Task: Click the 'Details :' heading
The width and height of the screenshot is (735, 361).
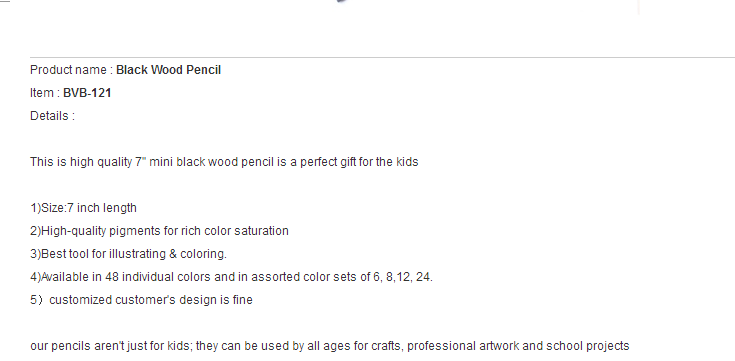Action: 52,116
